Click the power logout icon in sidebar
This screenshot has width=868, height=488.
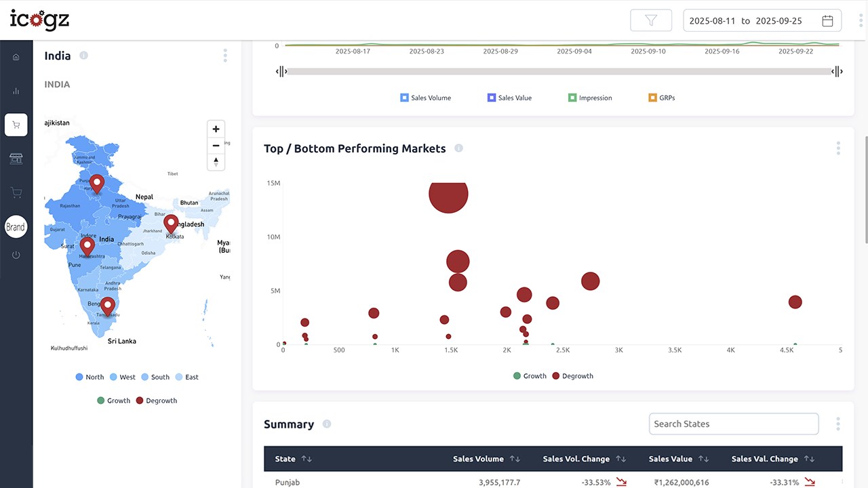pyautogui.click(x=16, y=255)
